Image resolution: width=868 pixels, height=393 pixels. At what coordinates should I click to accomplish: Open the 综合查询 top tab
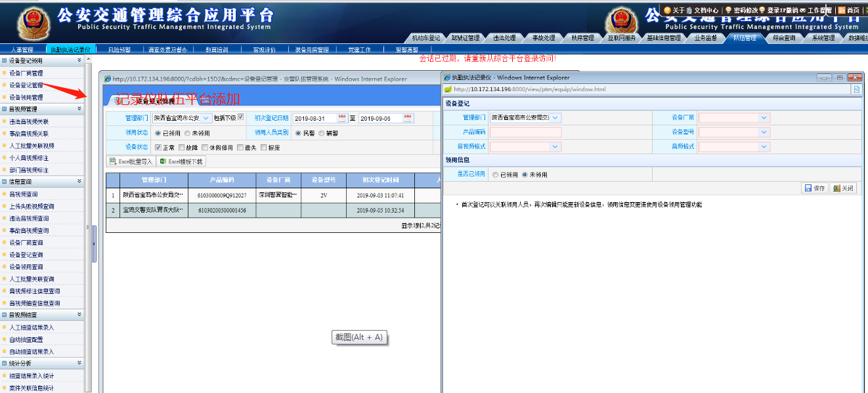[x=783, y=38]
